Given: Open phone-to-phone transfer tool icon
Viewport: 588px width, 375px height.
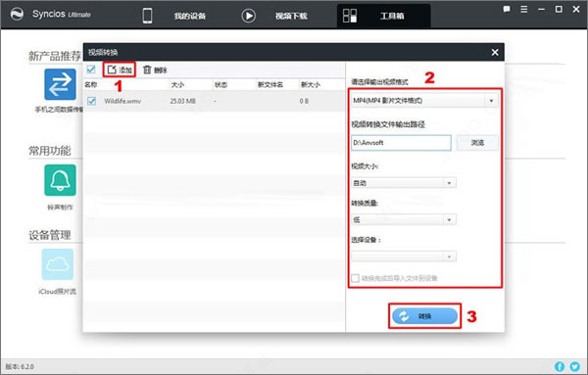Looking at the screenshot, I should (60, 84).
